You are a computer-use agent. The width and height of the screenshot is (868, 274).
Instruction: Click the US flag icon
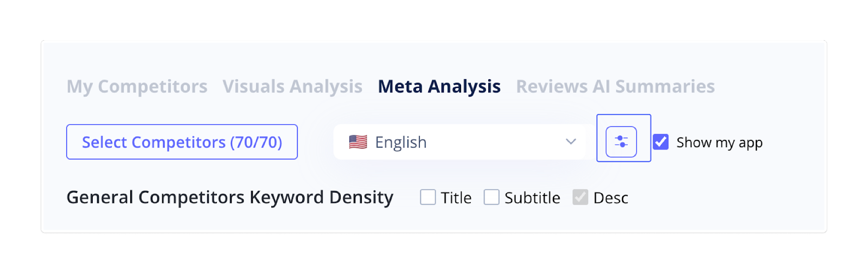pos(358,142)
